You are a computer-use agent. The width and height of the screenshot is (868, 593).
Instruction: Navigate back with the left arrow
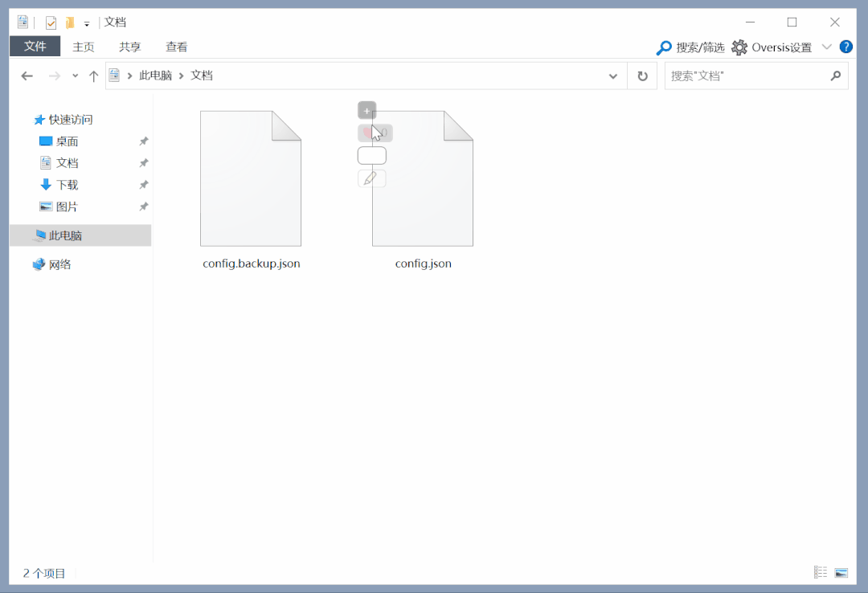tap(27, 76)
